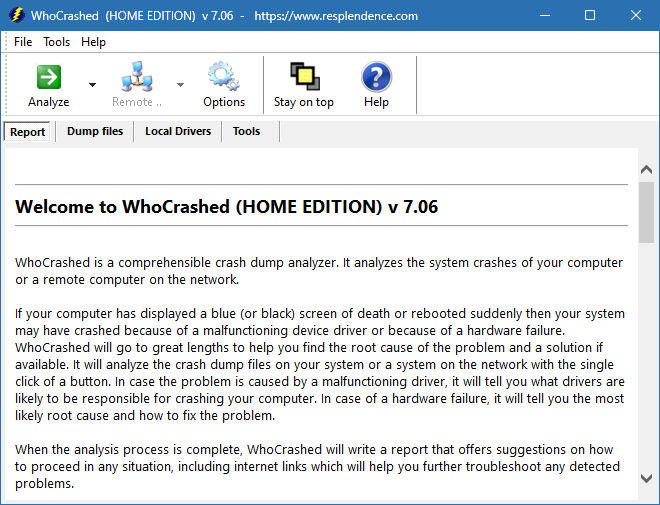Switch to the Tools tab
660x505 pixels.
coord(247,131)
